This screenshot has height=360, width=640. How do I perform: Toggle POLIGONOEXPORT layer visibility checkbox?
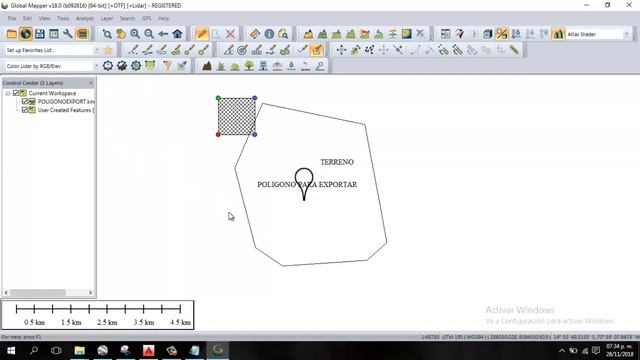[x=25, y=101]
